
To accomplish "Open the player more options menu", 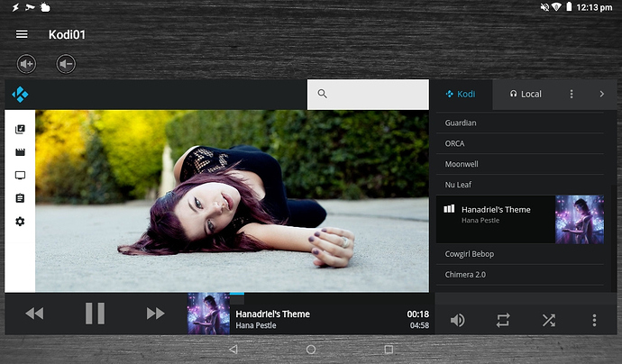I will pos(594,321).
